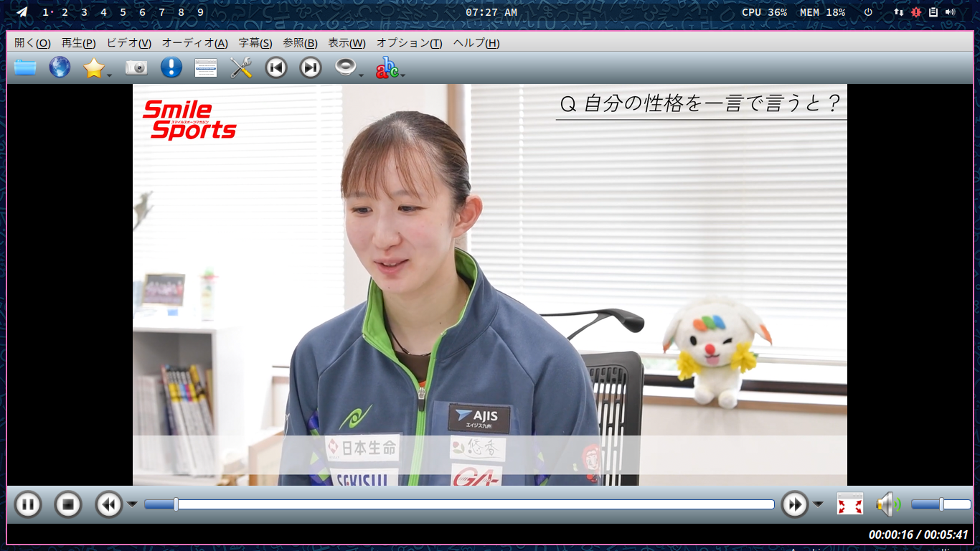Open the ヘルプ(H) menu
Viewport: 980px width, 551px height.
476,43
